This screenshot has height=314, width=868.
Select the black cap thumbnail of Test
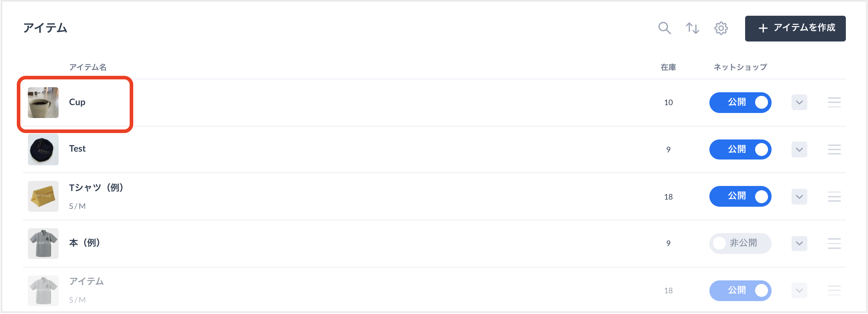43,149
